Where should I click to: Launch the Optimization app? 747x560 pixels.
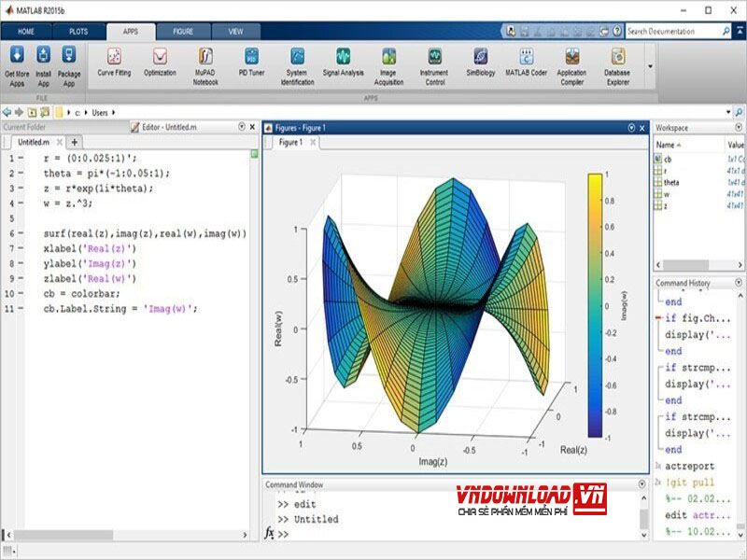coord(160,63)
